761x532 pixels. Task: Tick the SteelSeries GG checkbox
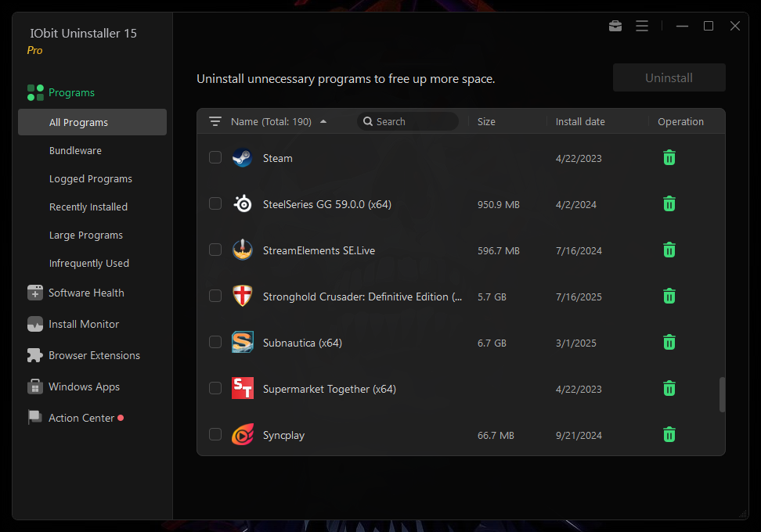(215, 203)
